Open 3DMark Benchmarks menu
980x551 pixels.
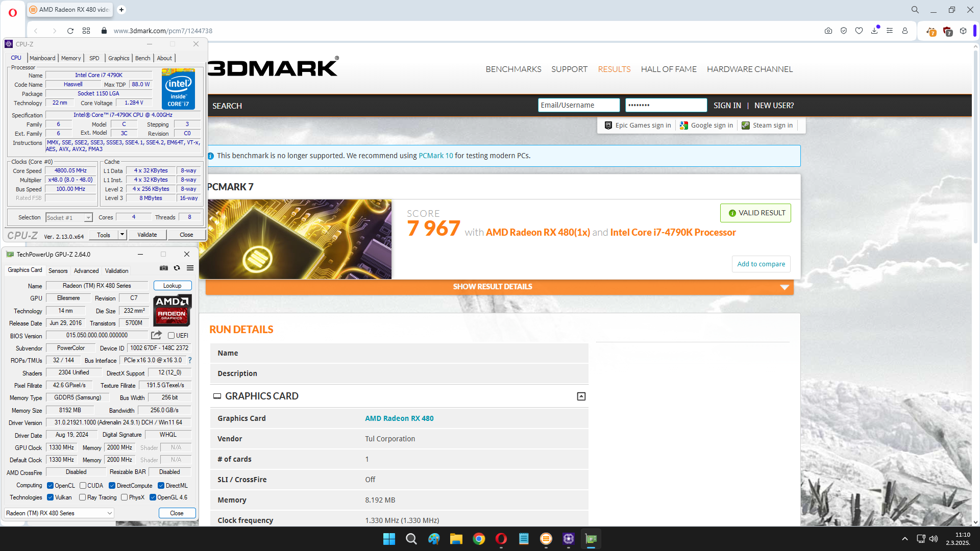[513, 69]
